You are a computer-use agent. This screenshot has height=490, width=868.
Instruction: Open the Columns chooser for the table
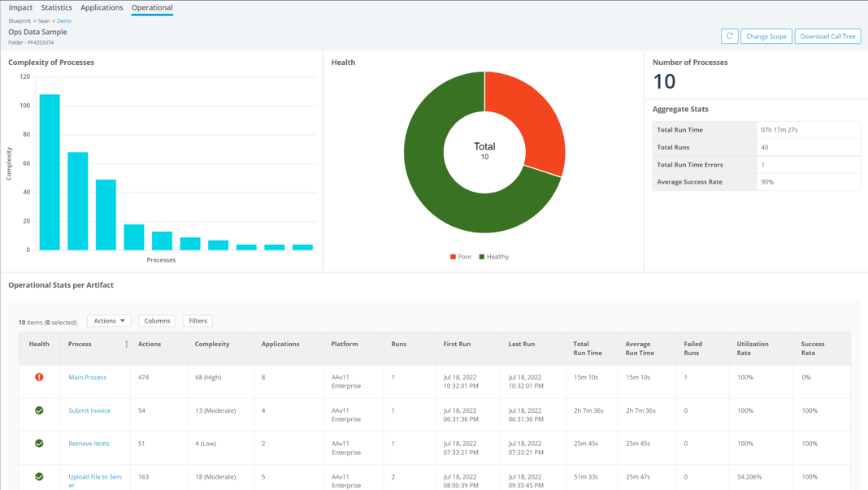[157, 320]
